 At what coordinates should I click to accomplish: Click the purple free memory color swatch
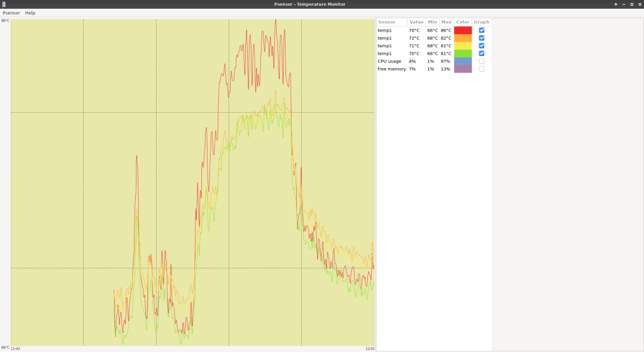(463, 69)
